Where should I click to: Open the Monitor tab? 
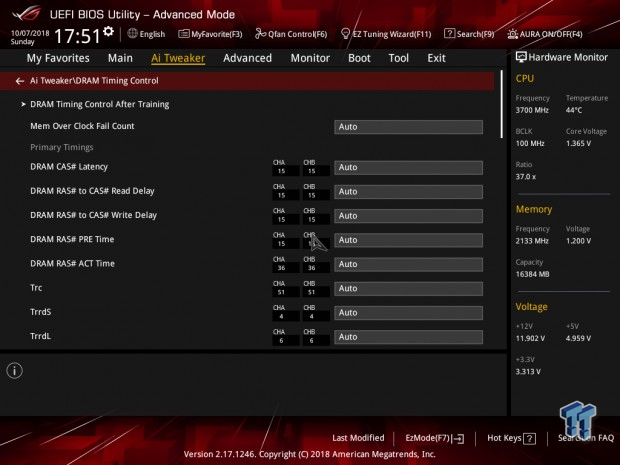(x=310, y=58)
